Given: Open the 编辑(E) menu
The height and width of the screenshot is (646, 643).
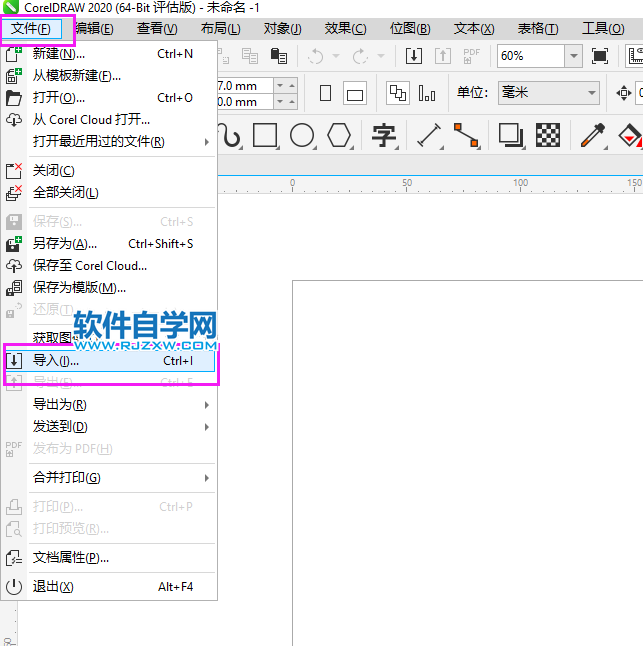Looking at the screenshot, I should (x=95, y=29).
